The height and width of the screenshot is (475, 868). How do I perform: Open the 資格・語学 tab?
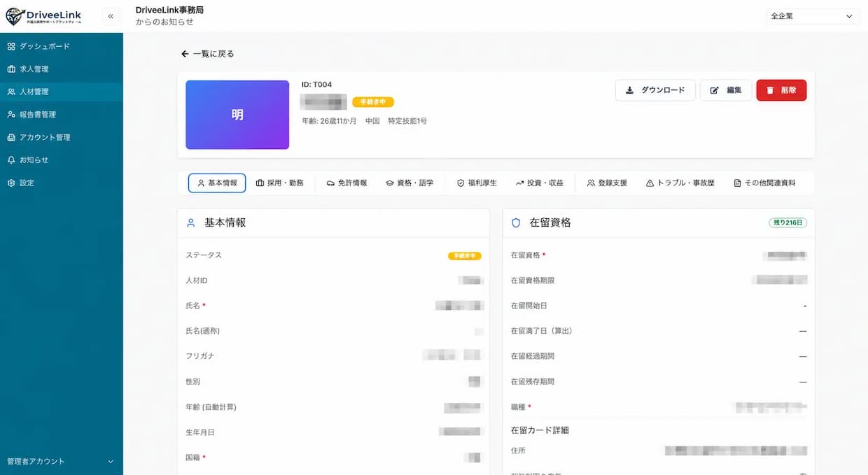pyautogui.click(x=409, y=183)
